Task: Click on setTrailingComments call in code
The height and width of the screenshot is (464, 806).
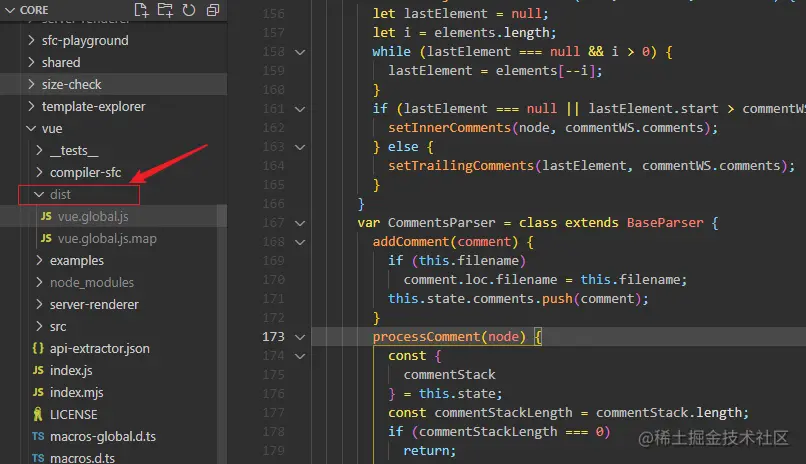Action: (461, 165)
